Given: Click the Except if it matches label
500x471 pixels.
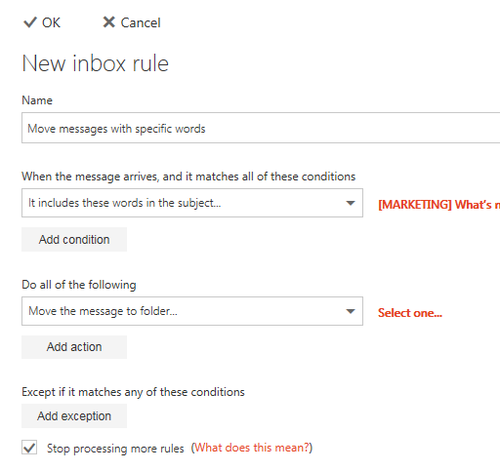Looking at the screenshot, I should (133, 392).
